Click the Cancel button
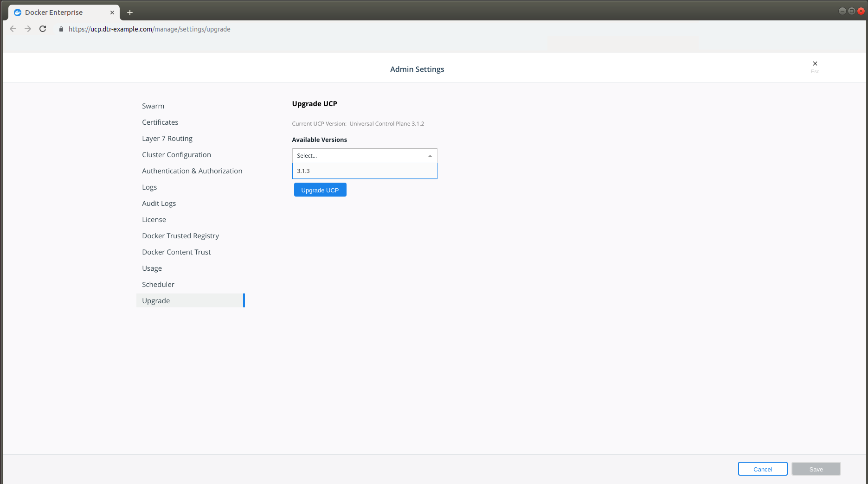 coord(763,469)
